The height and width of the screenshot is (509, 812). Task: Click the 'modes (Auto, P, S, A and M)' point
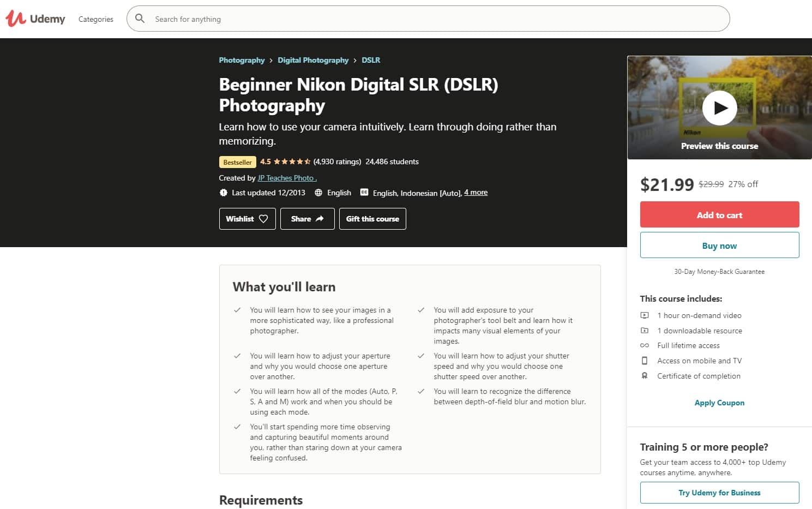(x=324, y=402)
